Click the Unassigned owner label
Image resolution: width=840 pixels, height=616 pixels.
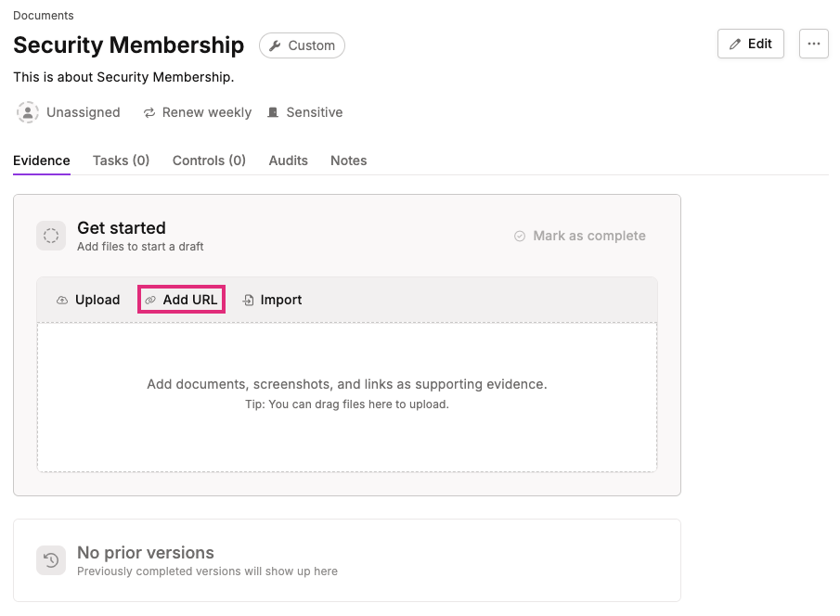(x=83, y=112)
